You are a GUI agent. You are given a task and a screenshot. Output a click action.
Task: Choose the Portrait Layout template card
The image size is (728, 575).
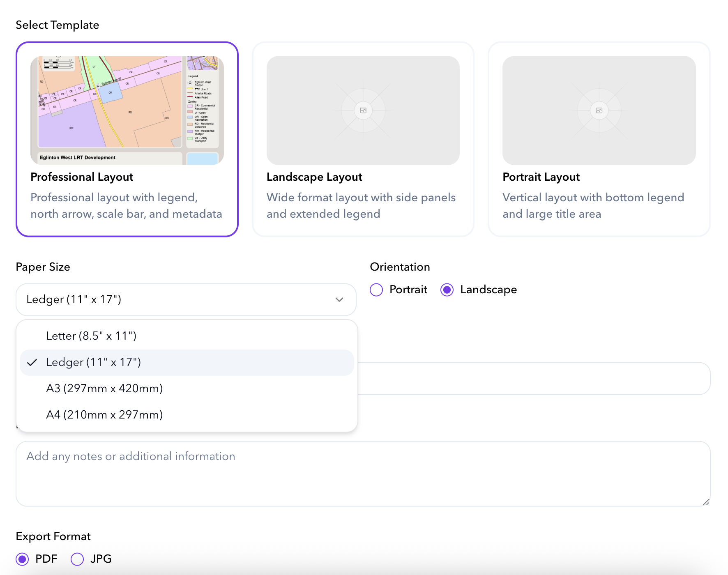(x=599, y=197)
